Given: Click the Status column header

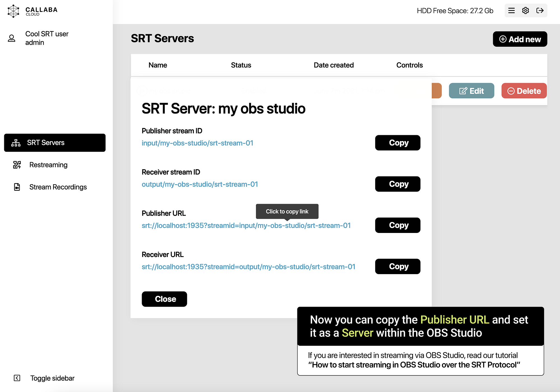Looking at the screenshot, I should tap(241, 65).
